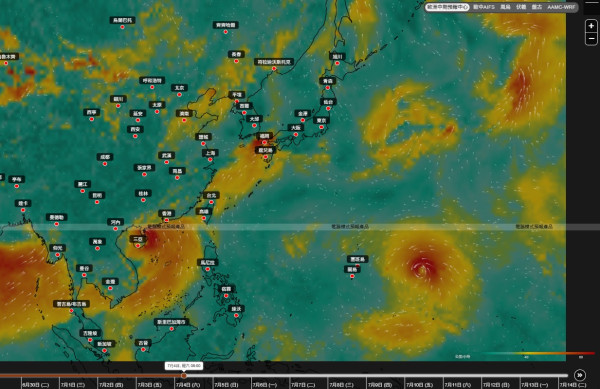This screenshot has height=389, width=600.
Task: Click the timeline tooltip showing 7月4日 08:00
Action: [184, 366]
